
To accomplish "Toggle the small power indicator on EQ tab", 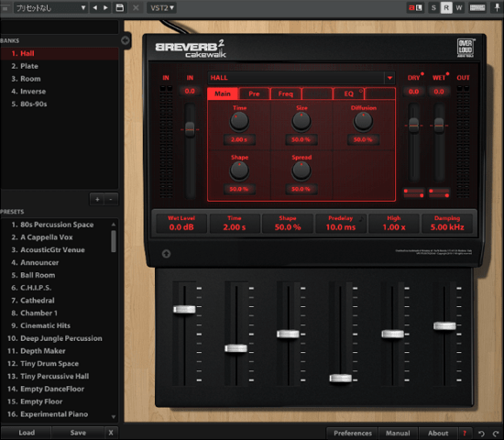I will (361, 91).
